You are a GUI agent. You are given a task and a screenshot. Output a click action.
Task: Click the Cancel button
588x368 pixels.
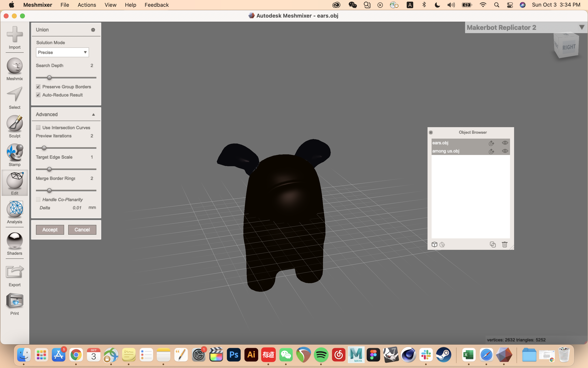tap(82, 230)
